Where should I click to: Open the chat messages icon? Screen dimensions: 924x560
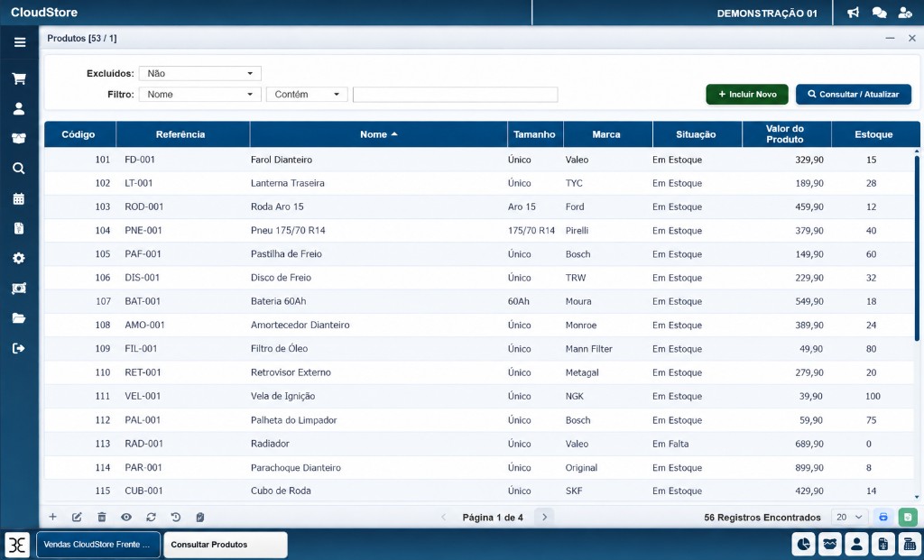pyautogui.click(x=879, y=13)
